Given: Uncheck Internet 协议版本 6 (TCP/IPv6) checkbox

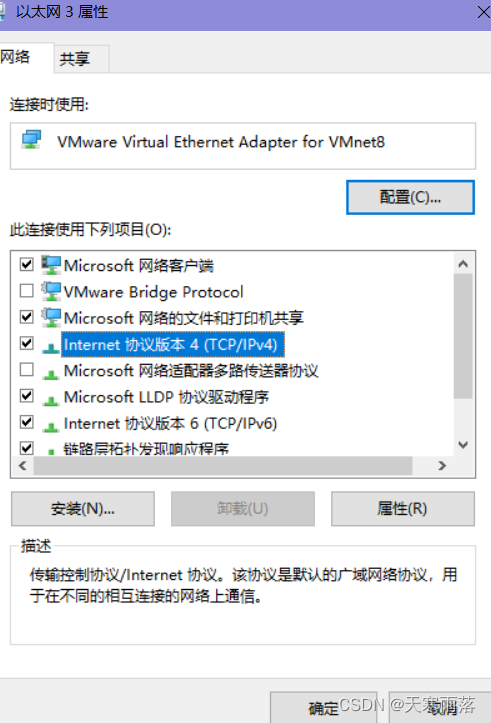Looking at the screenshot, I should (x=27, y=422).
